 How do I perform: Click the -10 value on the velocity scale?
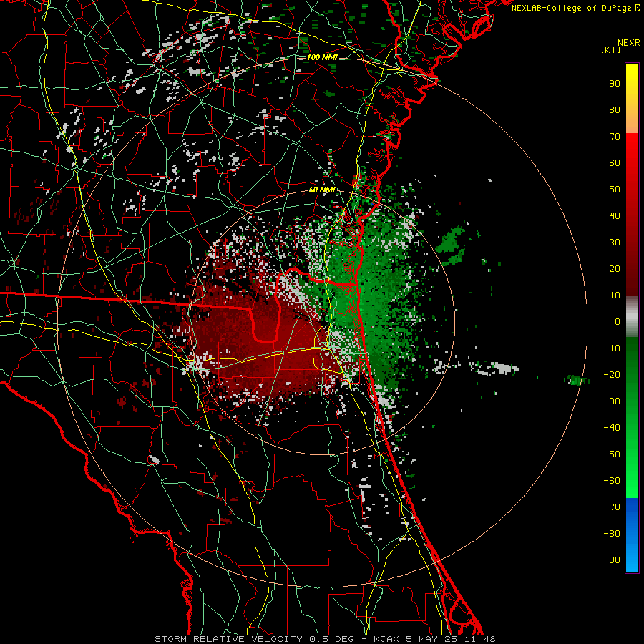pos(612,348)
